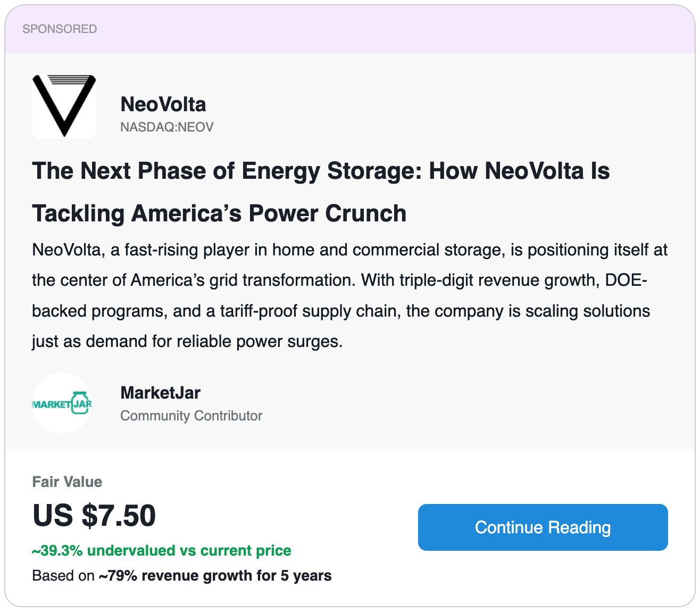Select the MarketJar author name
700x612 pixels.
(160, 393)
